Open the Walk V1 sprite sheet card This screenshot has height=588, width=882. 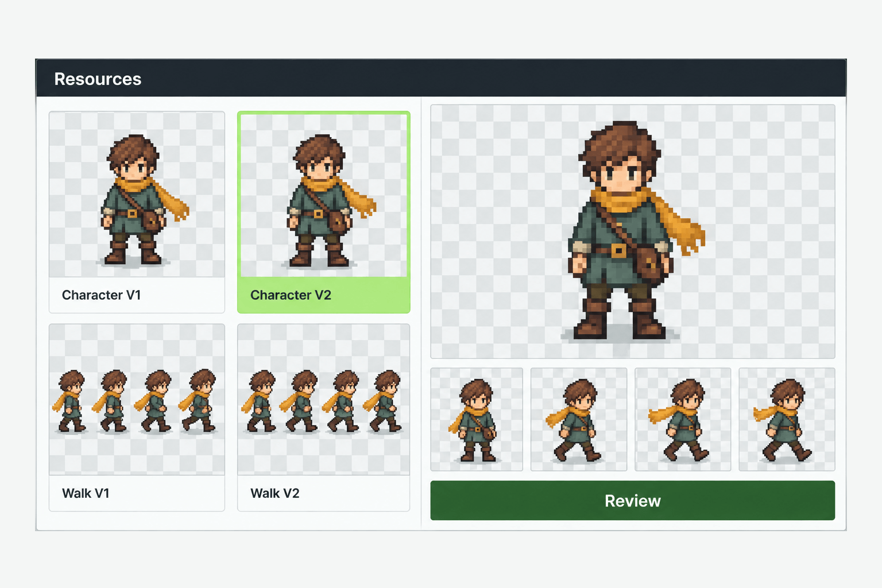pos(137,417)
